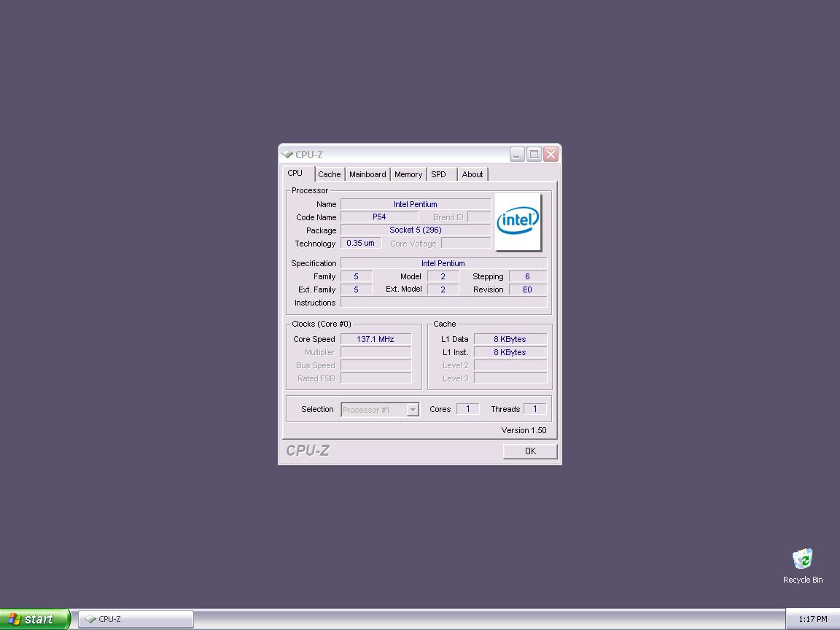
Task: Click the system tray clock 1:17 PM
Action: (813, 619)
